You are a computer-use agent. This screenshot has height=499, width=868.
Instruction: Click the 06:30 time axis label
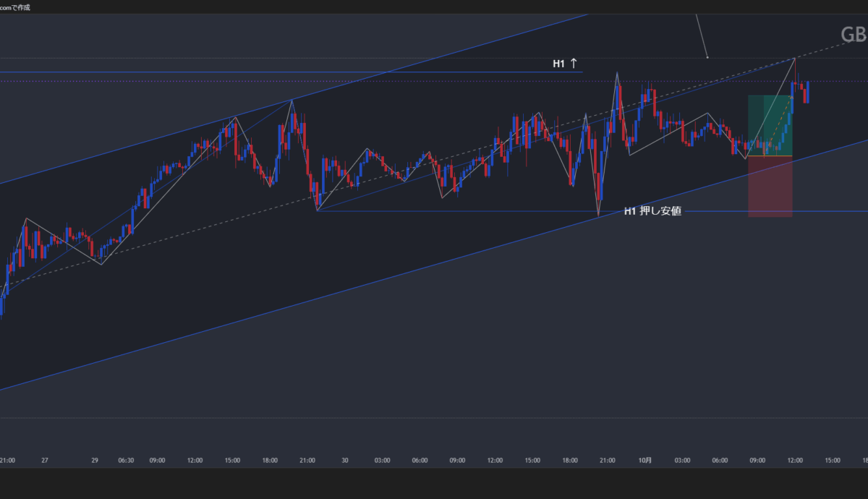pyautogui.click(x=126, y=460)
